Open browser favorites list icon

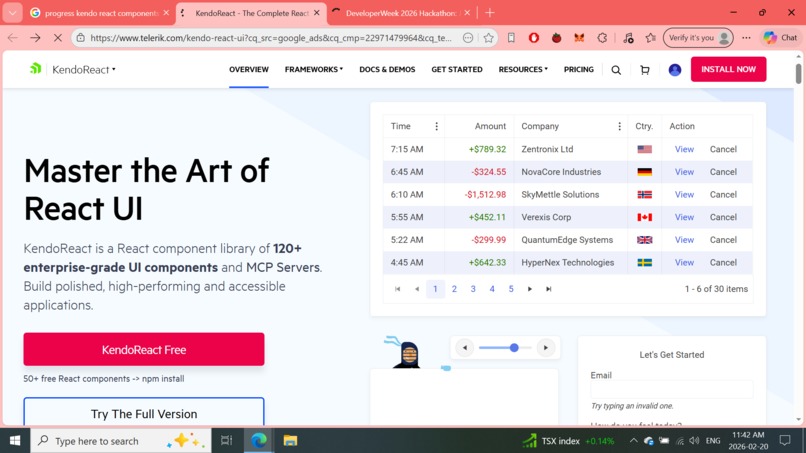click(650, 38)
